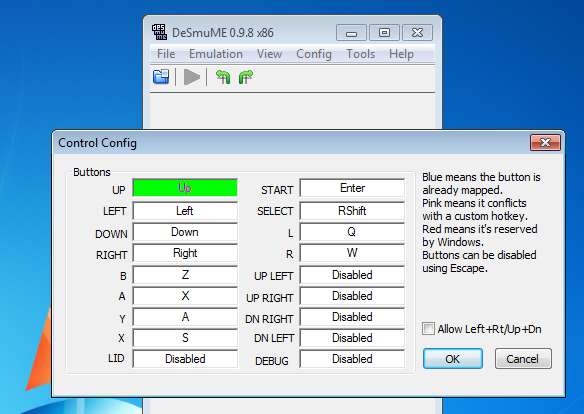This screenshot has height=414, width=584.
Task: Select the UP RIGHT mapping field
Action: [x=352, y=296]
